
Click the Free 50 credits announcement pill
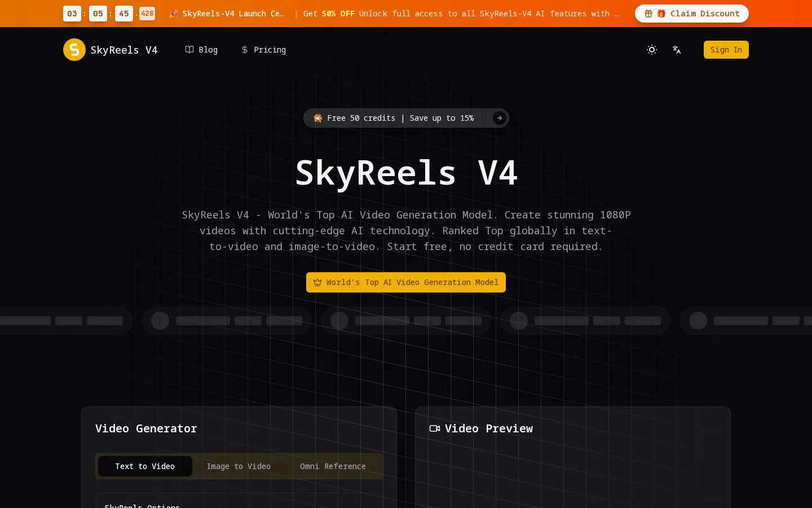[x=406, y=118]
